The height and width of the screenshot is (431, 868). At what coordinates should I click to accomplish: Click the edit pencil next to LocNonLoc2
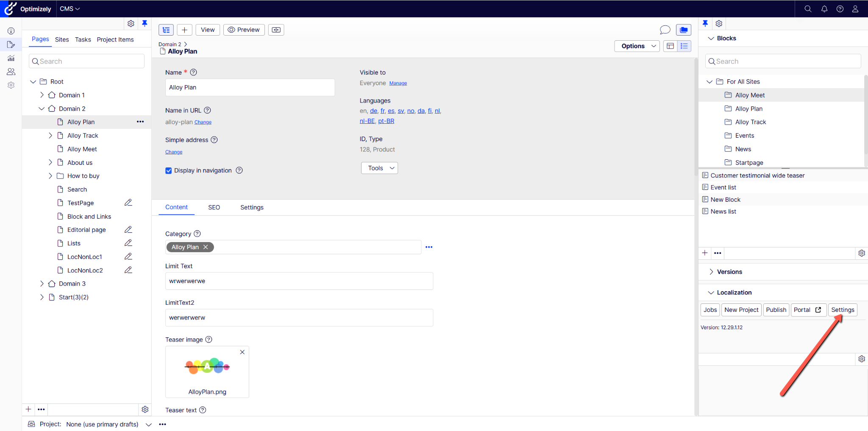[x=128, y=270]
